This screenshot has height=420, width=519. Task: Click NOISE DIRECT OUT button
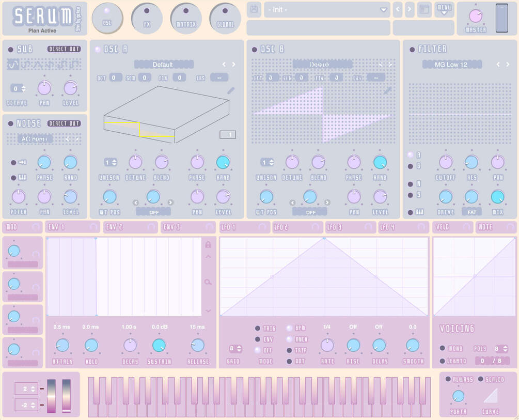click(x=64, y=123)
